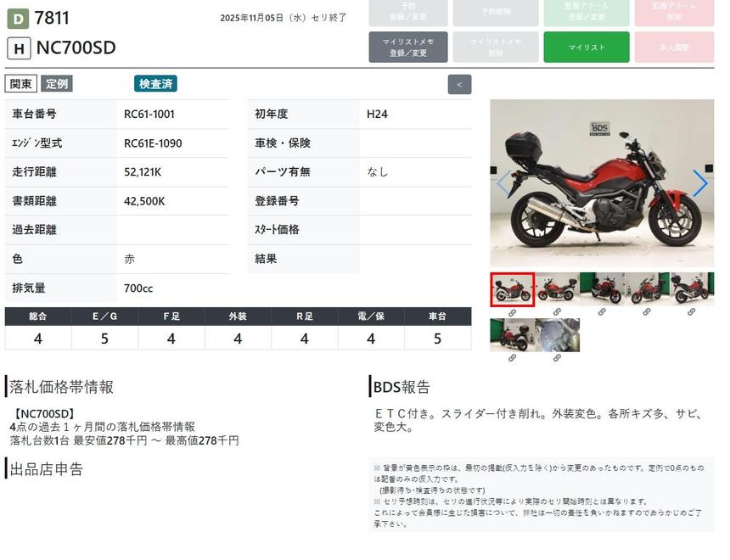
Task: Click the link icon under the third thumbnail
Action: (x=602, y=312)
